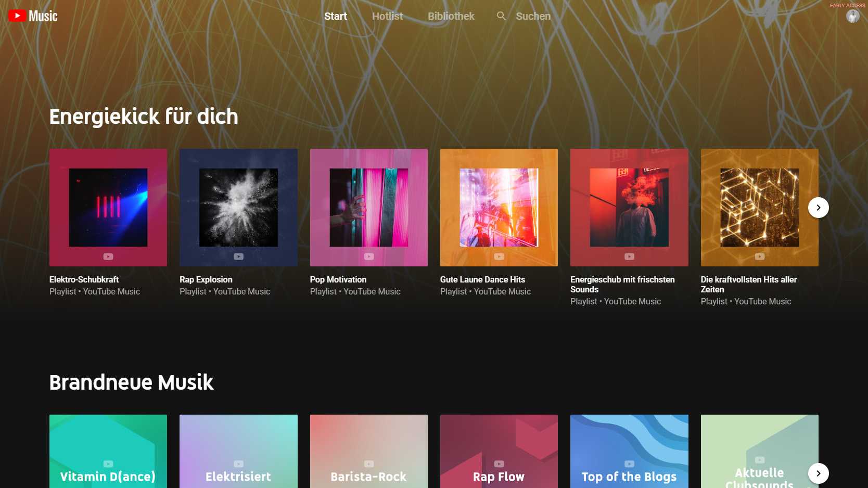868x488 pixels.
Task: Open the Elektrisiert playlist tile
Action: pyautogui.click(x=238, y=451)
